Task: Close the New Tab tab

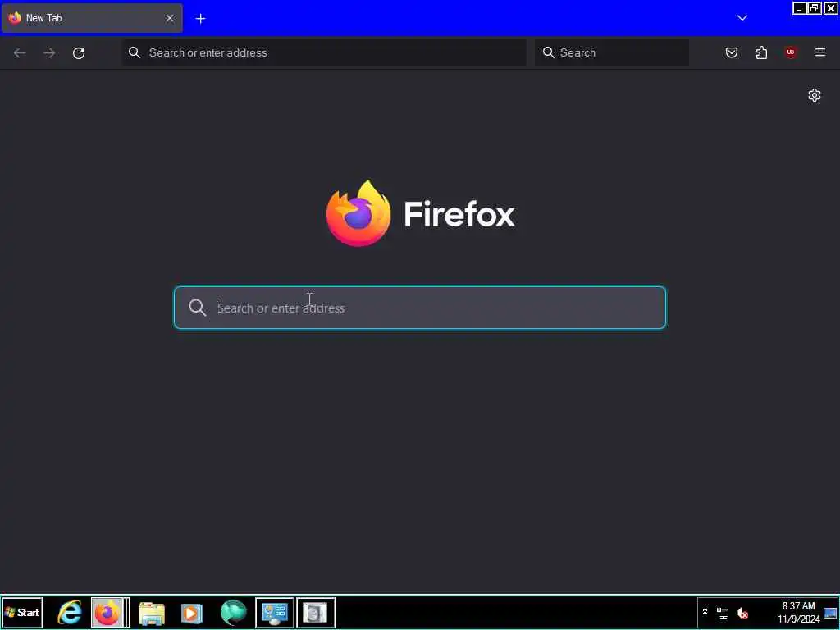Action: click(170, 18)
